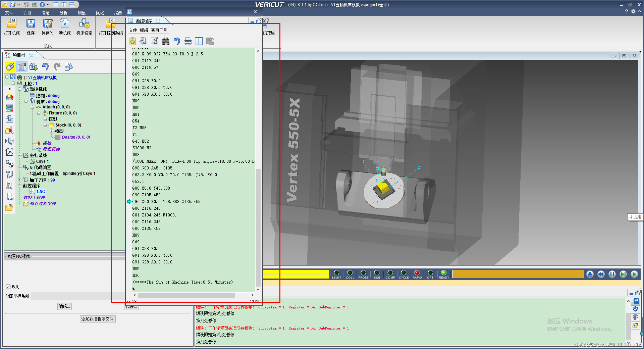Image resolution: width=644 pixels, height=349 pixels.
Task: Click the LOG file icon beside the message panel
Action: (x=636, y=301)
